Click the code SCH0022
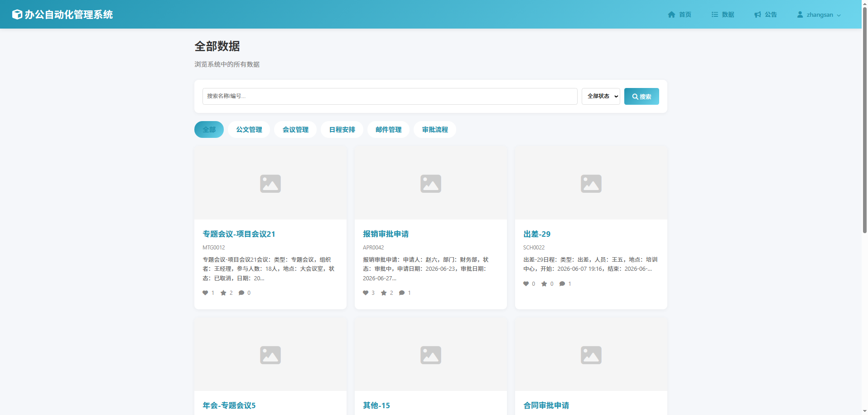 point(534,248)
